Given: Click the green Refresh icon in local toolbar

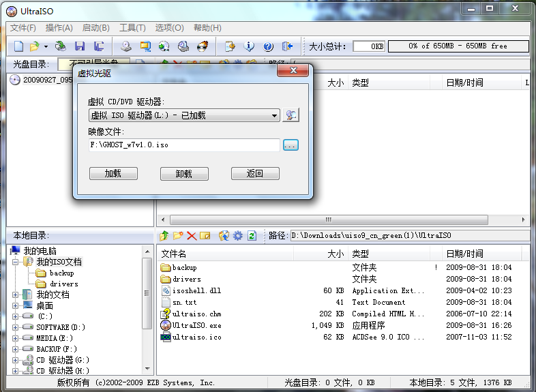Looking at the screenshot, I should [x=252, y=235].
